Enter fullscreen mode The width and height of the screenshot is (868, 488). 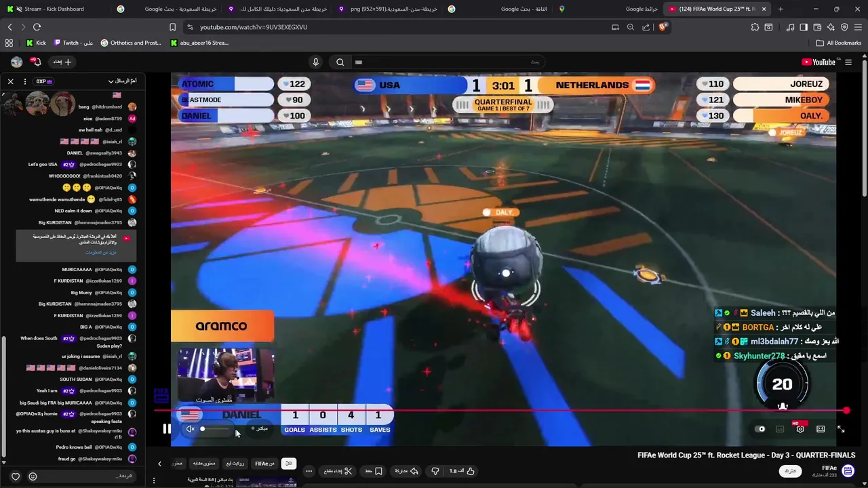tap(841, 429)
